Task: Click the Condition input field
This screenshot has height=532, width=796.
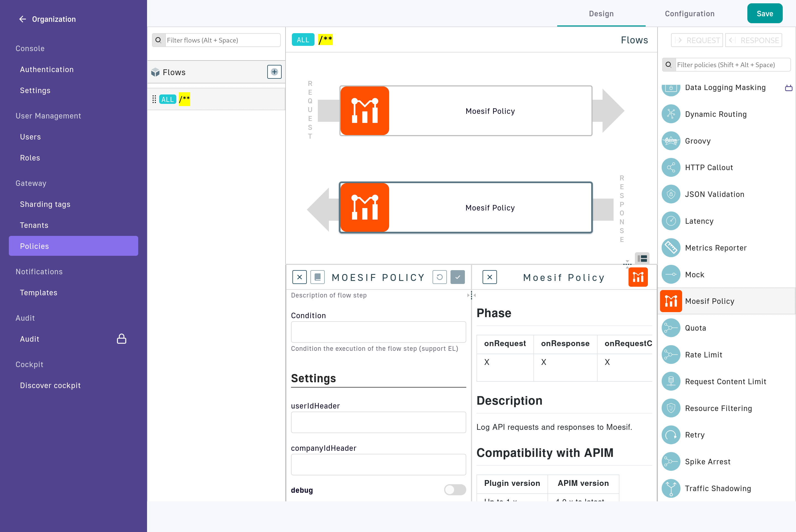Action: click(x=378, y=332)
